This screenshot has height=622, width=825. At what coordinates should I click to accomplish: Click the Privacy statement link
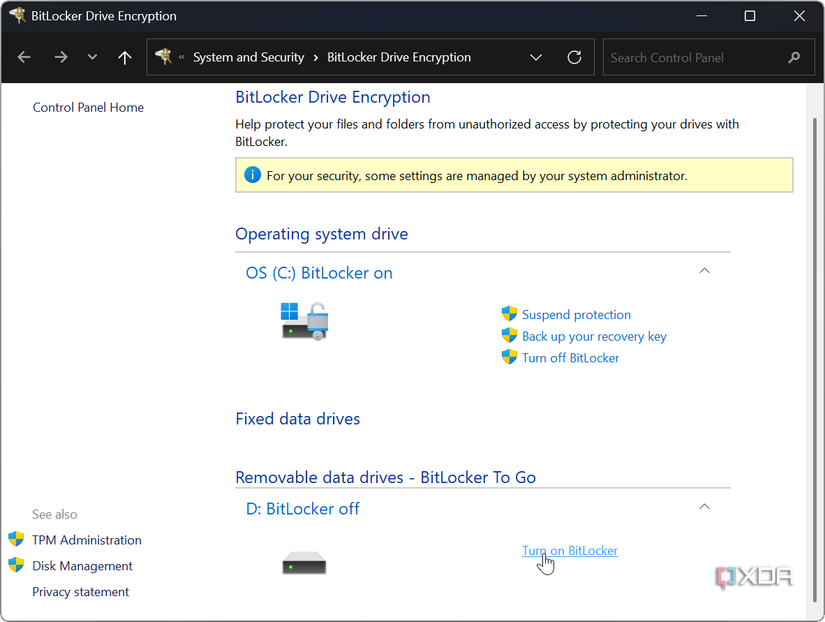tap(80, 591)
